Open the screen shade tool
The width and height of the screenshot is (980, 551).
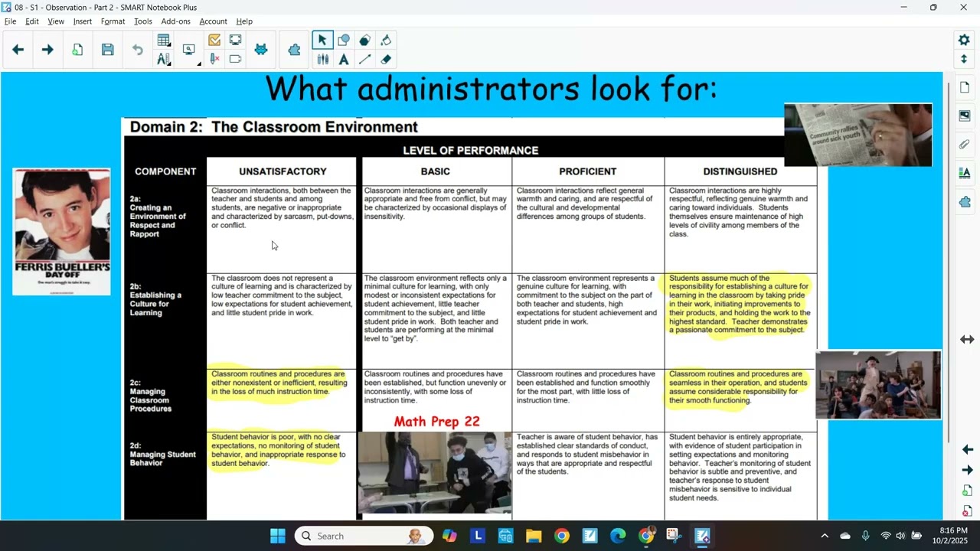[235, 59]
